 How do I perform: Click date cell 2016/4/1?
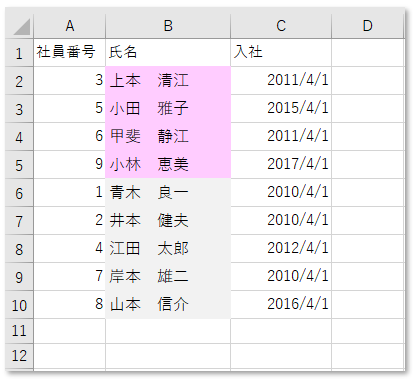pos(281,305)
